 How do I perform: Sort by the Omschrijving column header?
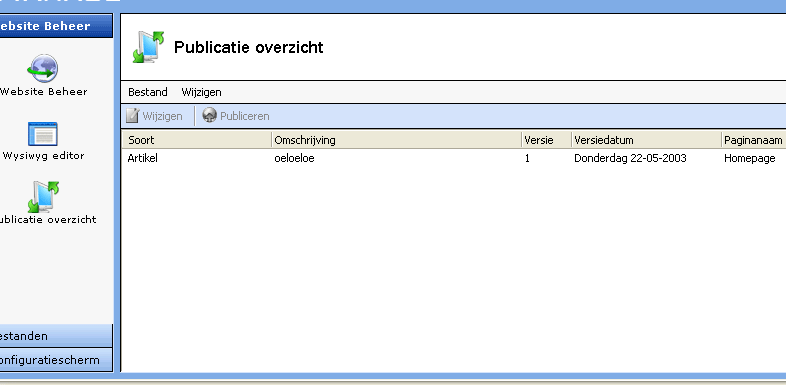click(x=397, y=140)
